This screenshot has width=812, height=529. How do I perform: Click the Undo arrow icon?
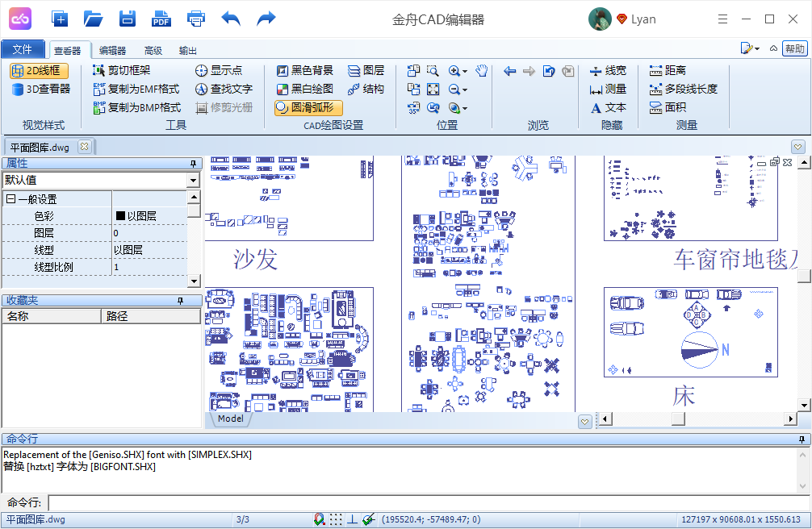(231, 19)
